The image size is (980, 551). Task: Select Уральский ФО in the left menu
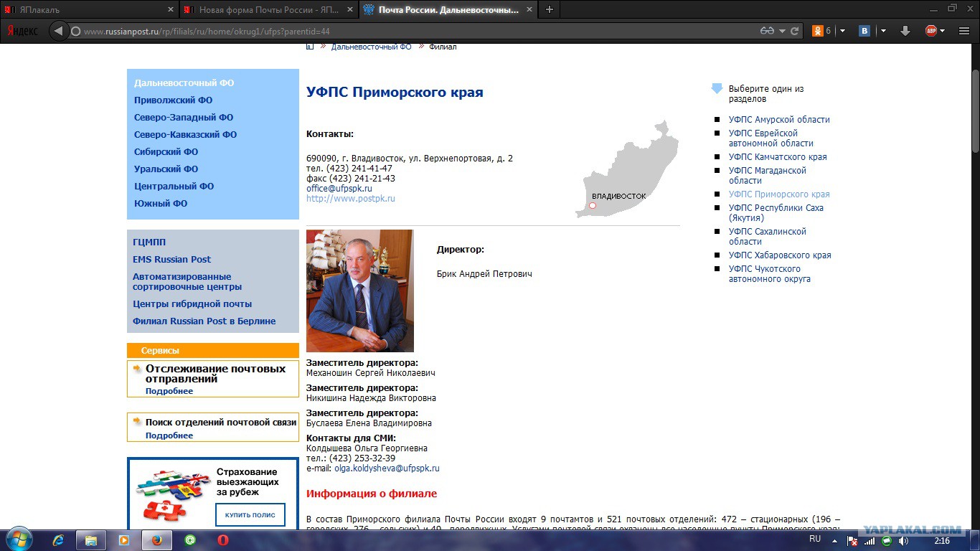pos(166,169)
